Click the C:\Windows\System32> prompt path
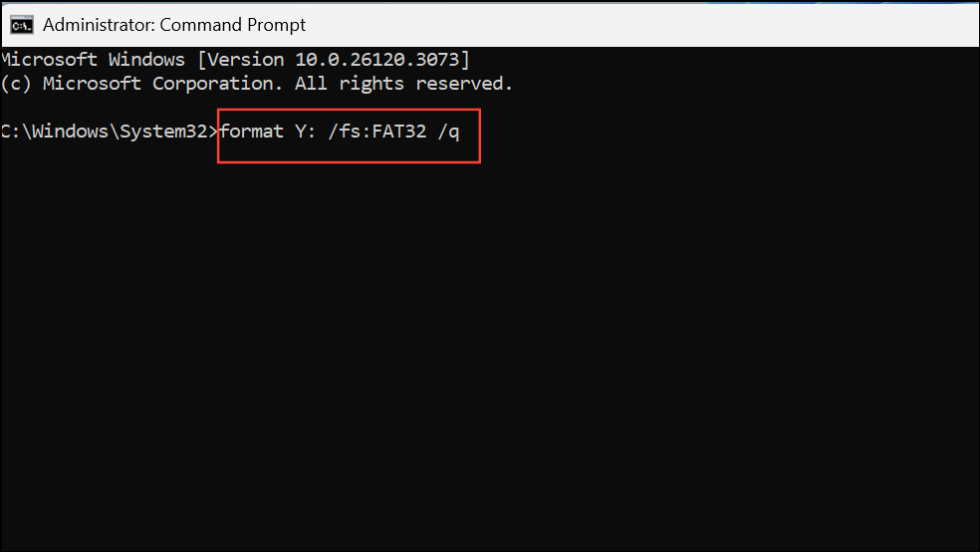The height and width of the screenshot is (552, 980). point(110,132)
